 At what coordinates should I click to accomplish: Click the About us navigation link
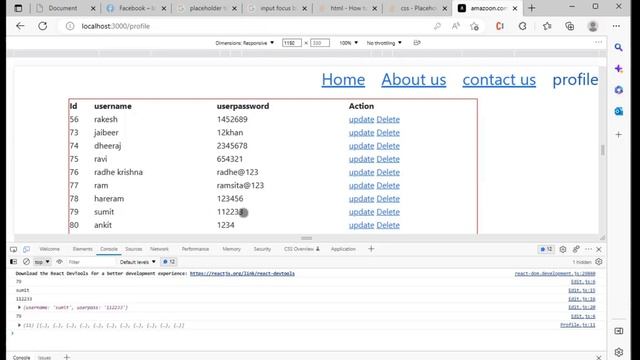point(413,80)
